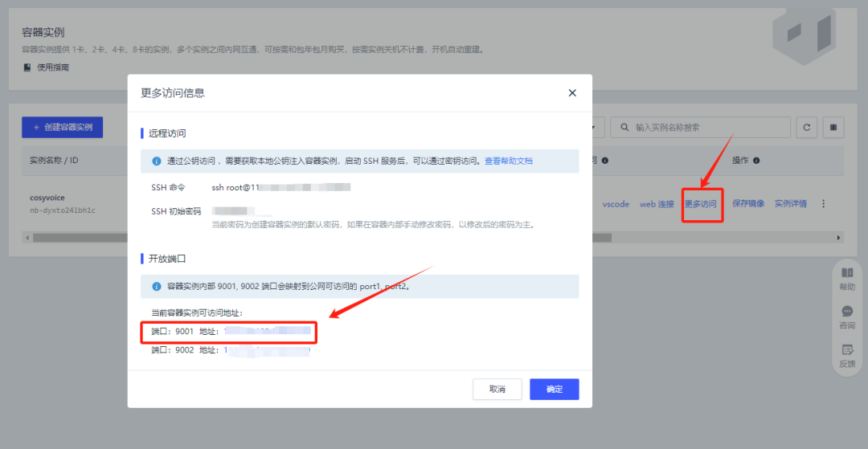This screenshot has width=868, height=449.
Task: Click the horizontal scrollbar left arrow
Action: 26,237
